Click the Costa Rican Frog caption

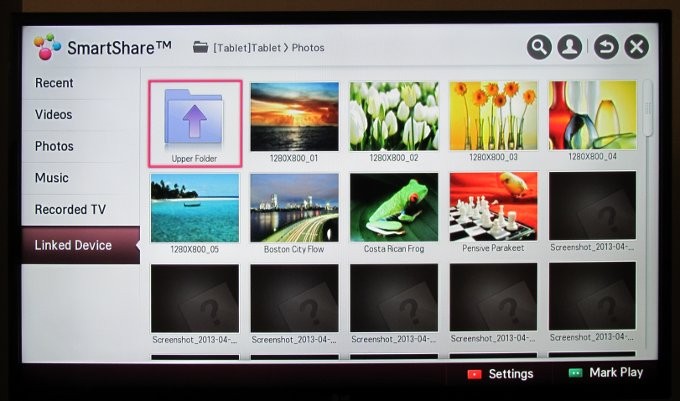coord(394,249)
